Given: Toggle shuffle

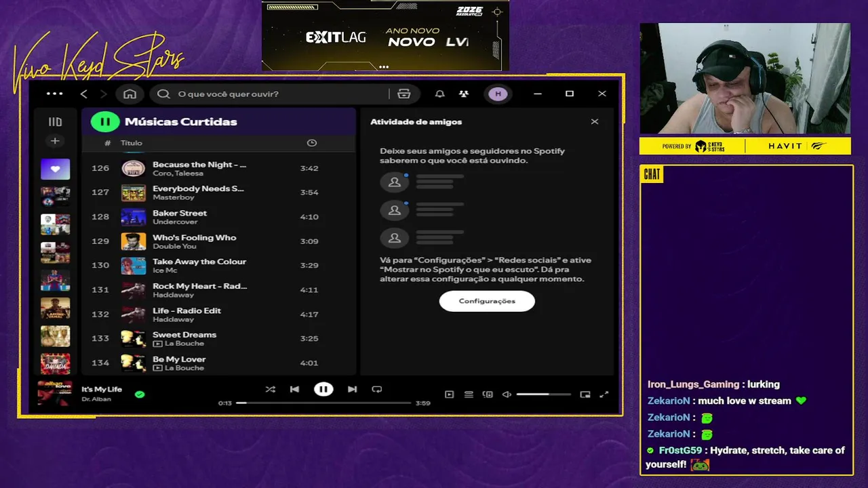Looking at the screenshot, I should coord(270,390).
